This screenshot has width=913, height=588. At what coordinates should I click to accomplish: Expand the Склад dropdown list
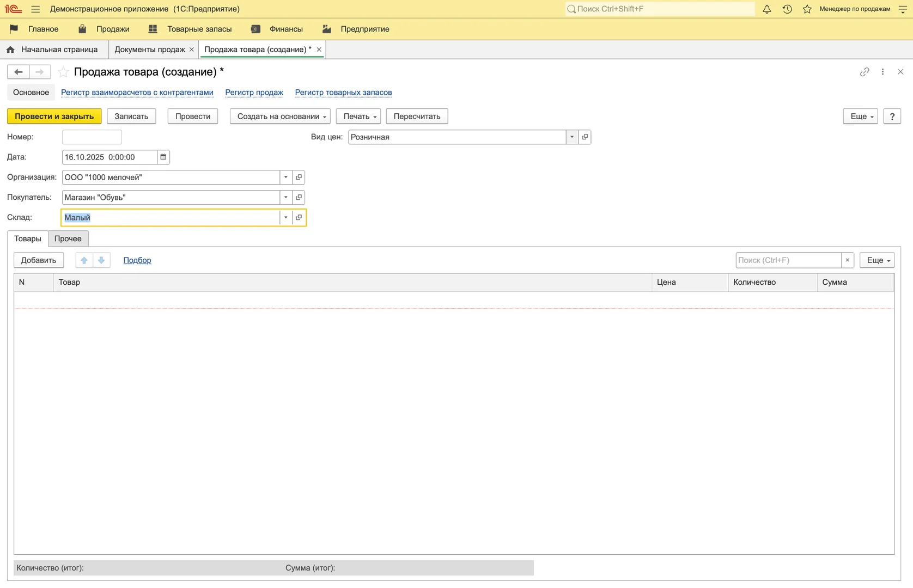point(285,218)
